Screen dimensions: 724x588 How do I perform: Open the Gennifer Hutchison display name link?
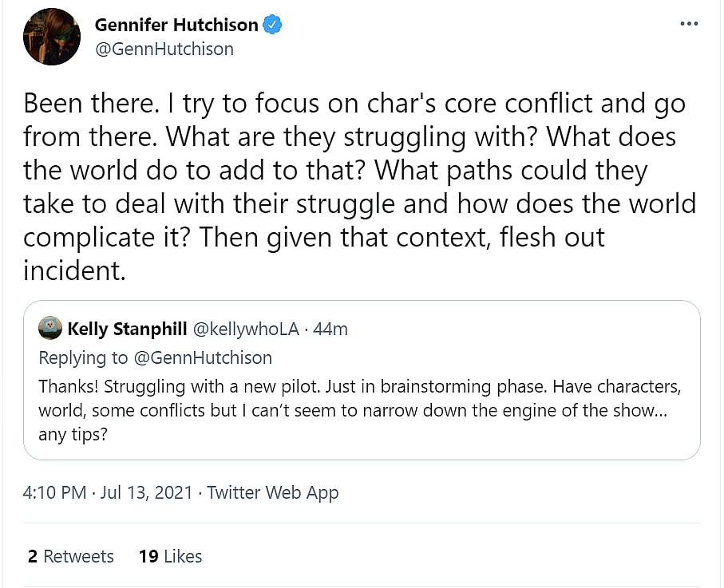point(176,25)
